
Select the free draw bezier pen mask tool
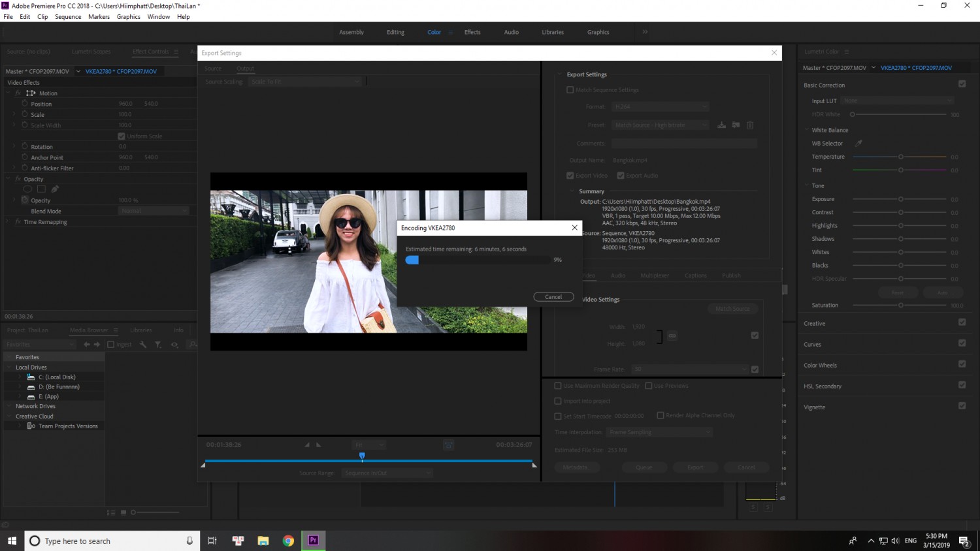tap(55, 189)
